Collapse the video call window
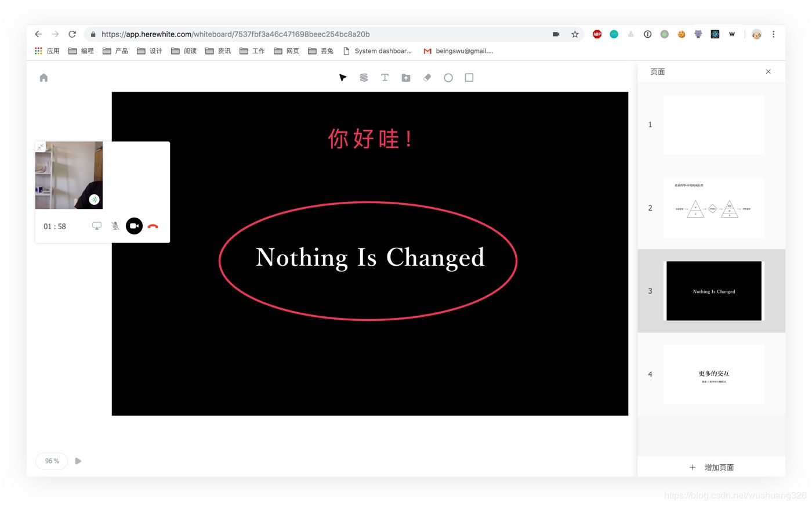The image size is (812, 506). [41, 146]
